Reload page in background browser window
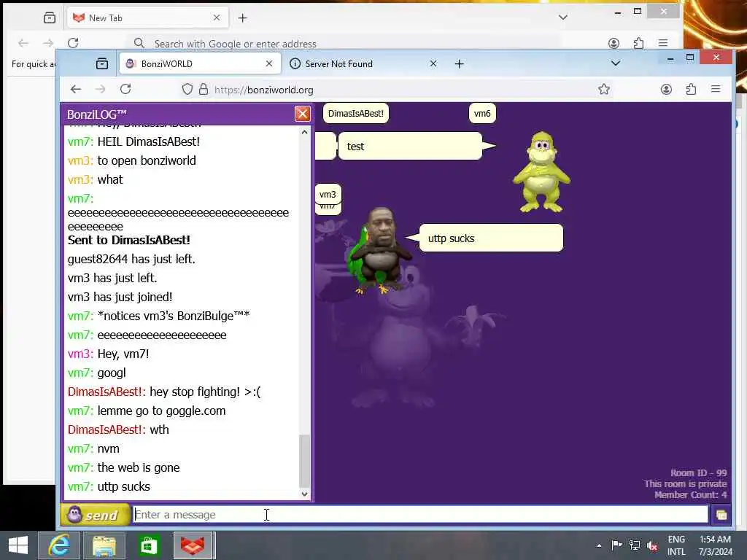Image resolution: width=747 pixels, height=560 pixels. pos(73,43)
